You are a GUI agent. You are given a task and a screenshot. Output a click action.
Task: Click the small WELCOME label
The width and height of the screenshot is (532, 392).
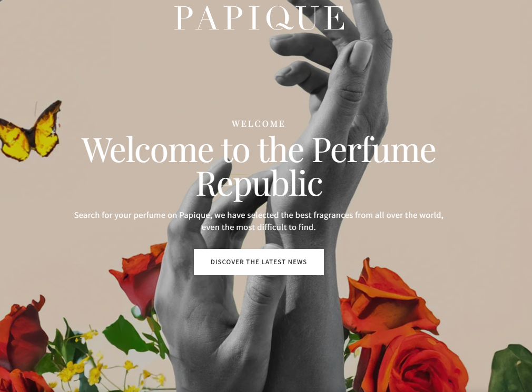click(258, 124)
